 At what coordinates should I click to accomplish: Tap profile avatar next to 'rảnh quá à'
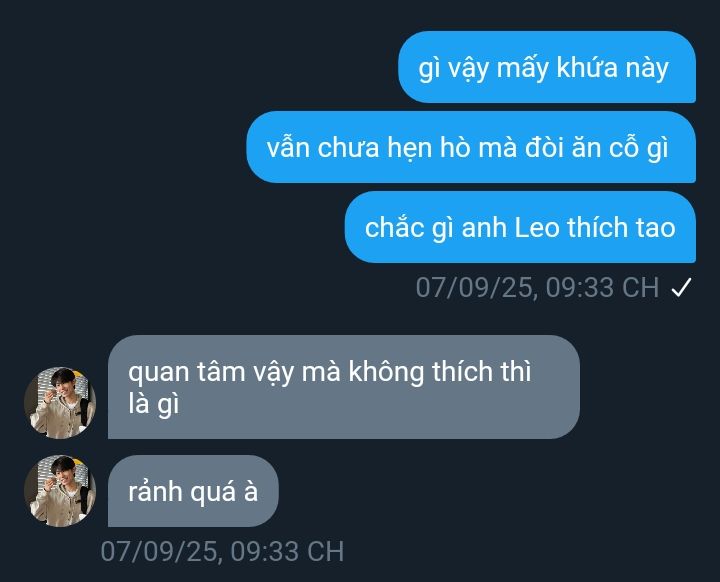(60, 491)
